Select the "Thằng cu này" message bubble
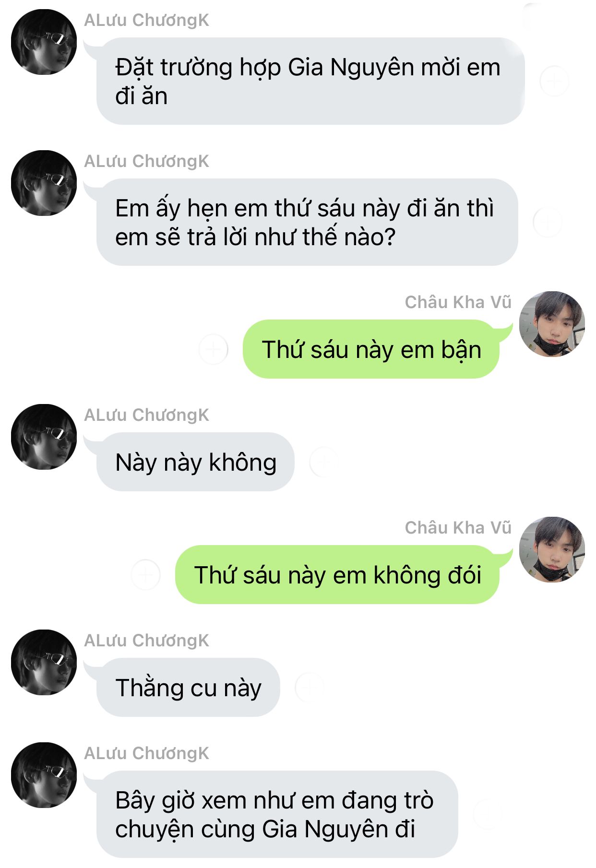596x868 pixels. [x=188, y=687]
